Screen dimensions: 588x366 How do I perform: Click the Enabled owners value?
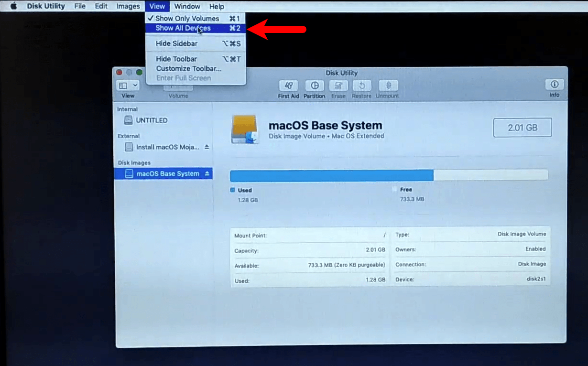pos(535,249)
